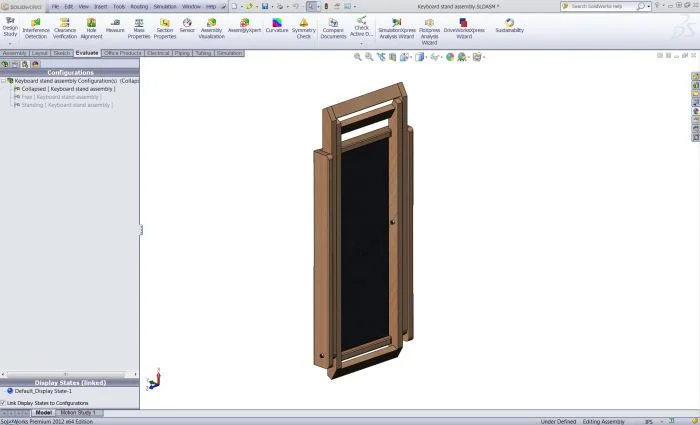The image size is (700, 425).
Task: Click Mass Properties icon
Action: [139, 27]
